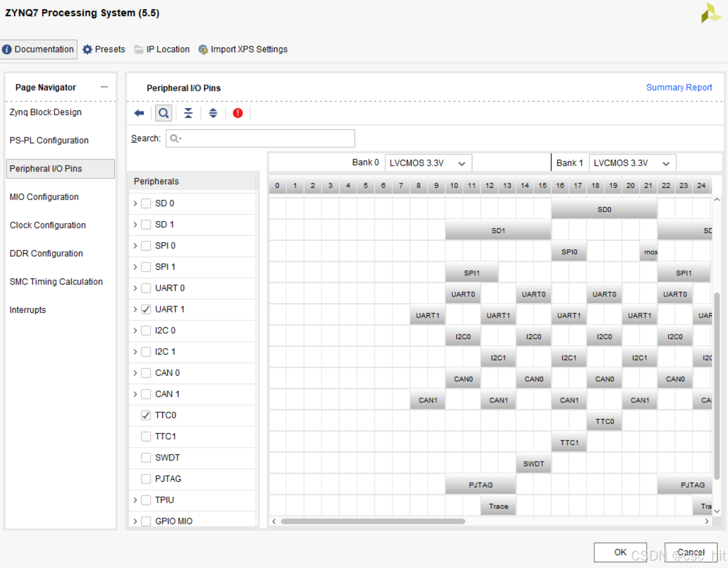728x568 pixels.
Task: Expand the CAN 1 tree row
Action: pos(135,394)
